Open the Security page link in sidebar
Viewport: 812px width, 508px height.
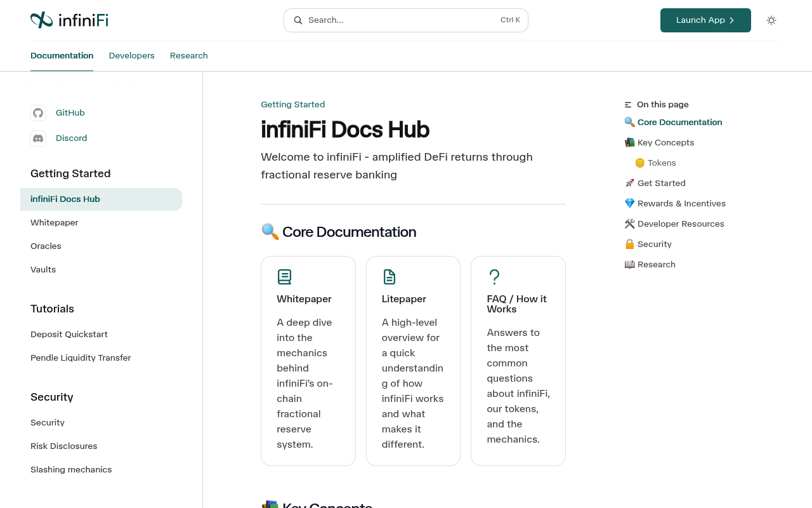(x=48, y=423)
